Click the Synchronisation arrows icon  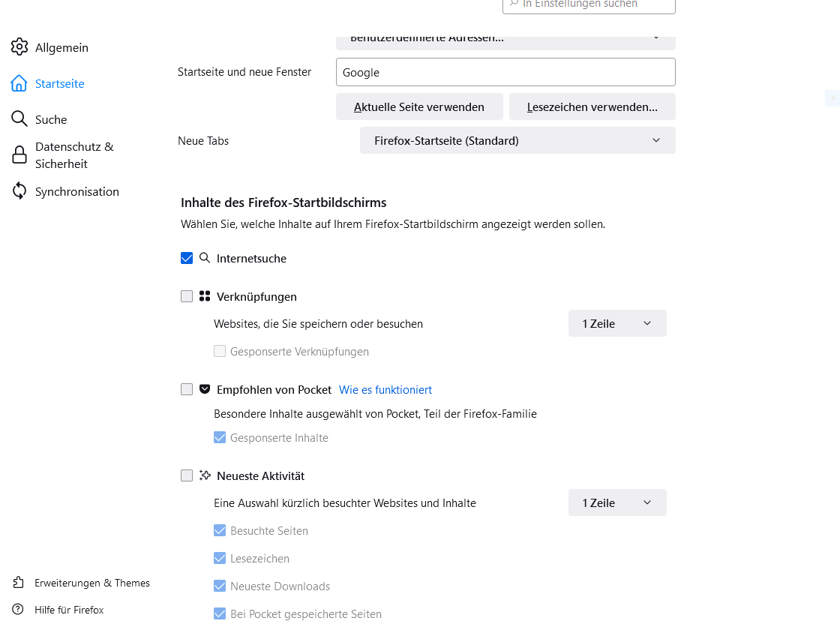pos(19,191)
